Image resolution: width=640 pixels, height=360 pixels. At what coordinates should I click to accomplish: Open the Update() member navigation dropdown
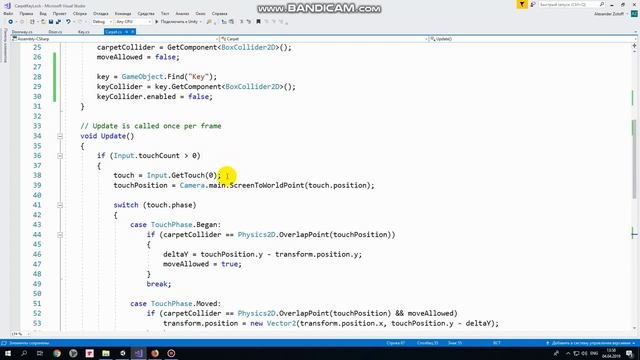[533, 39]
